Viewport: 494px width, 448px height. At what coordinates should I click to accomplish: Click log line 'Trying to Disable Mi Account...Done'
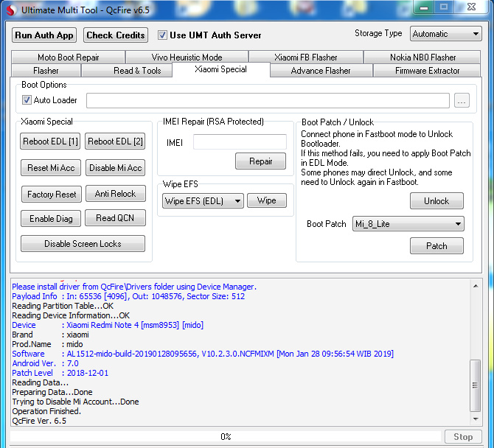tap(75, 402)
